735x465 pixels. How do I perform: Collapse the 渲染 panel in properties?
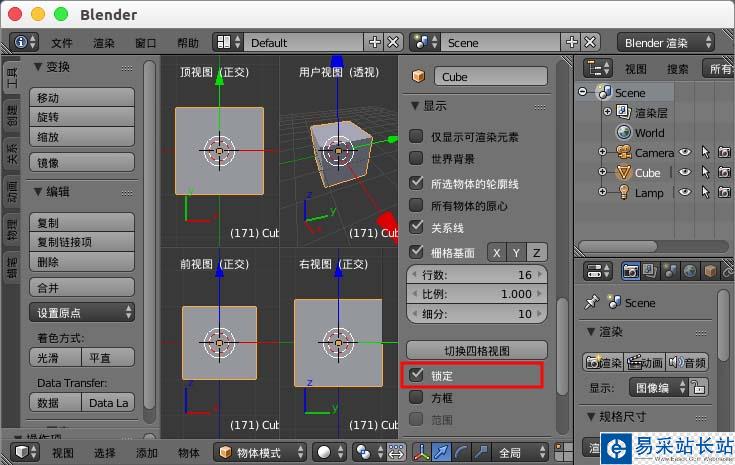click(591, 332)
